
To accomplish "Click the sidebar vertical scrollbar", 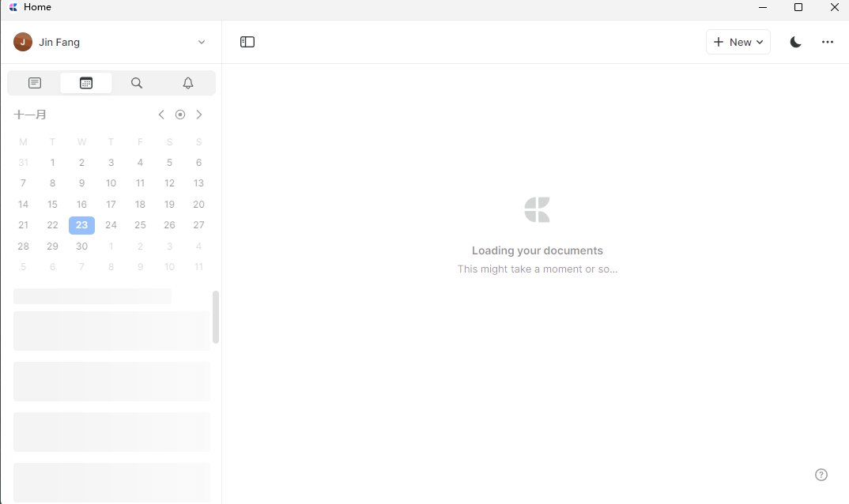I will [216, 317].
